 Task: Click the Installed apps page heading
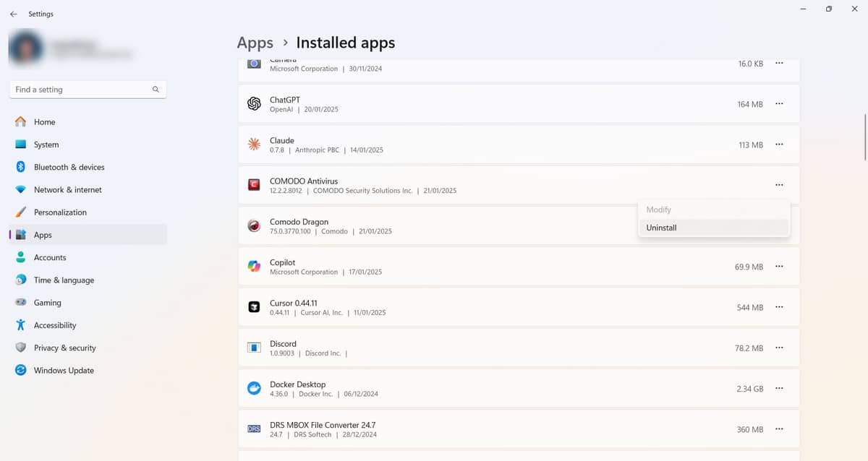pyautogui.click(x=346, y=43)
